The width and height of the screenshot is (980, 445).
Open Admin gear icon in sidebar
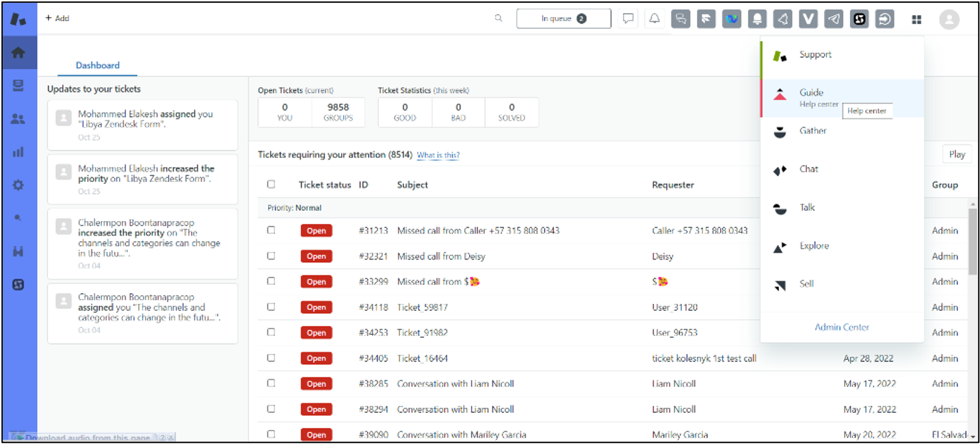point(18,185)
